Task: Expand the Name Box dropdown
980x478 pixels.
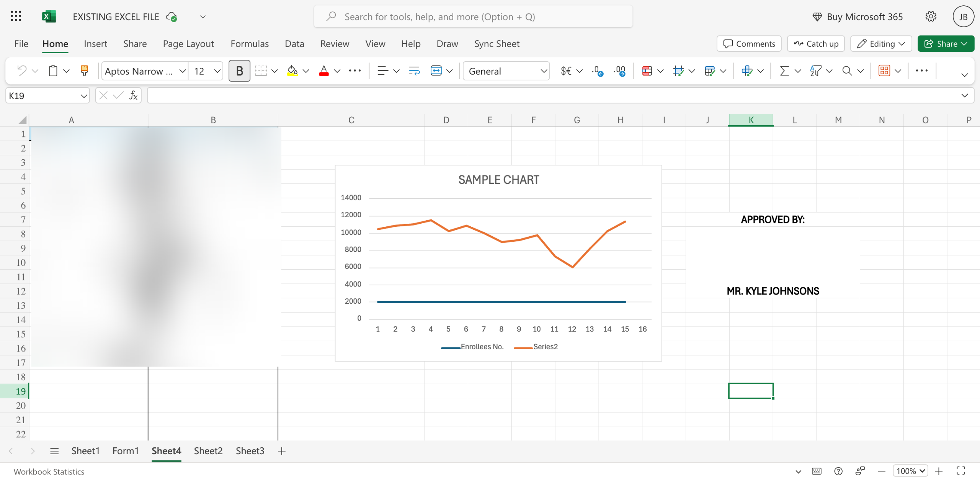Action: pyautogui.click(x=83, y=95)
